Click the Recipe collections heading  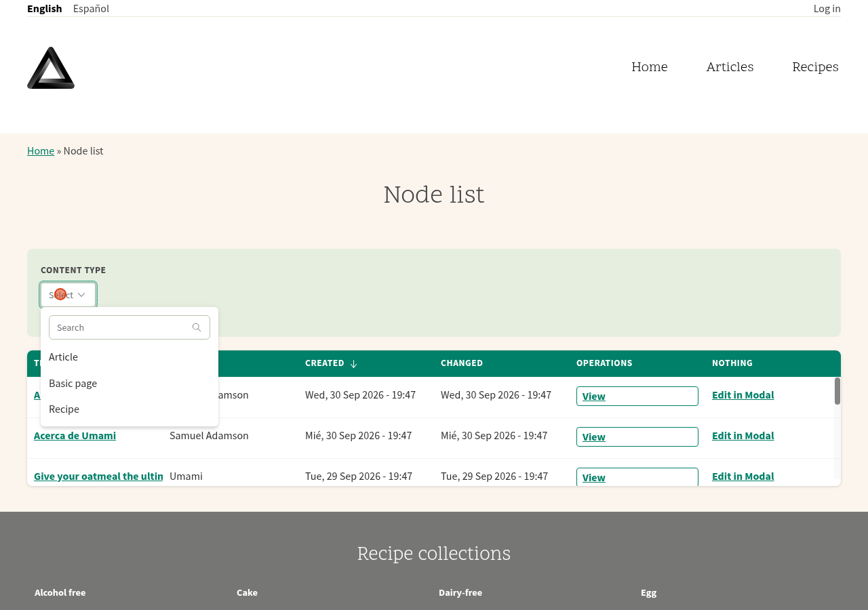pos(434,554)
